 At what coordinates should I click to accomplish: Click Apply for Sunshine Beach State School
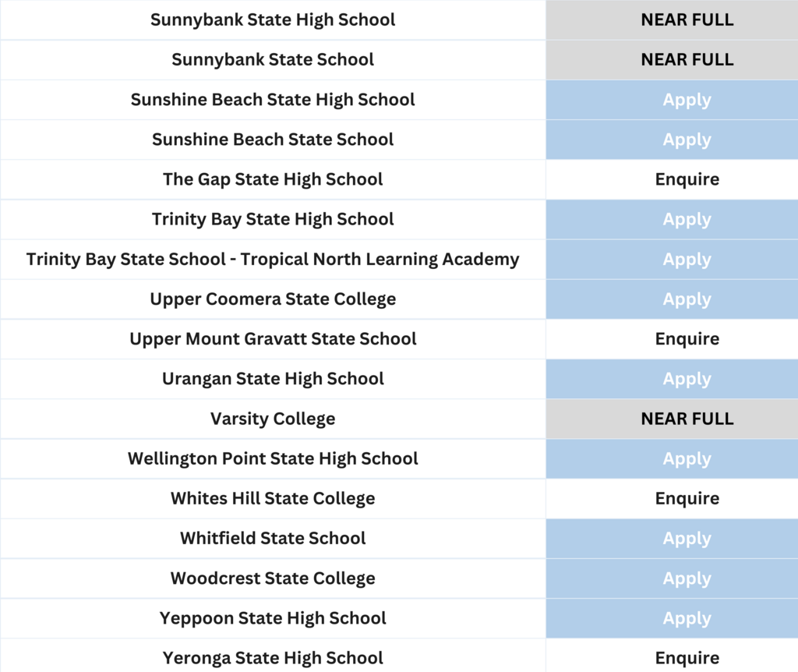coord(687,140)
